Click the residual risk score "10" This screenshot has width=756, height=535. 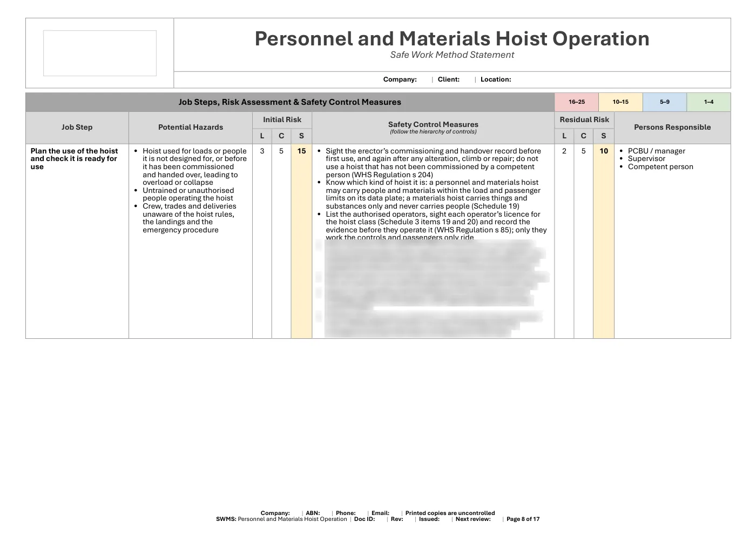click(604, 151)
